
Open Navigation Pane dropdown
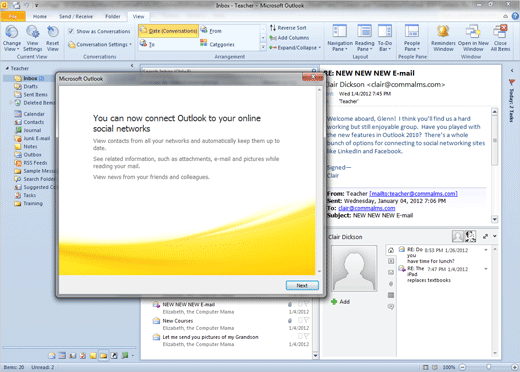pos(340,39)
